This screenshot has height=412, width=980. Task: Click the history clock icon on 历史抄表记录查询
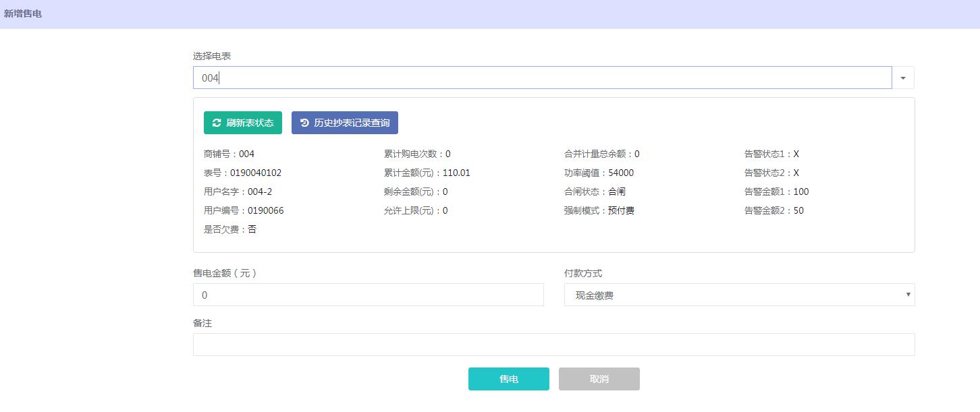[304, 123]
